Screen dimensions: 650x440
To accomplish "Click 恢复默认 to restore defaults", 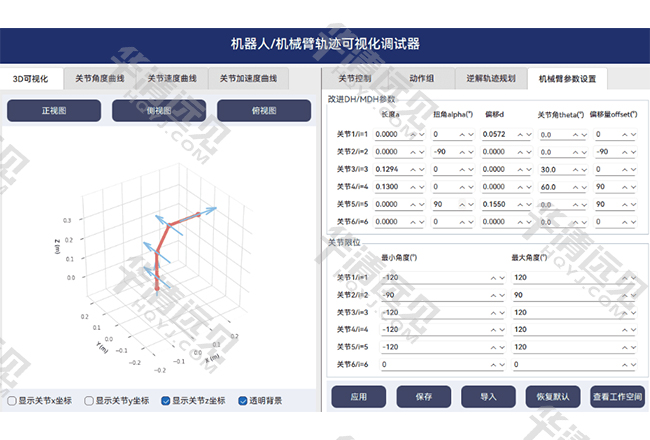I will [x=553, y=397].
